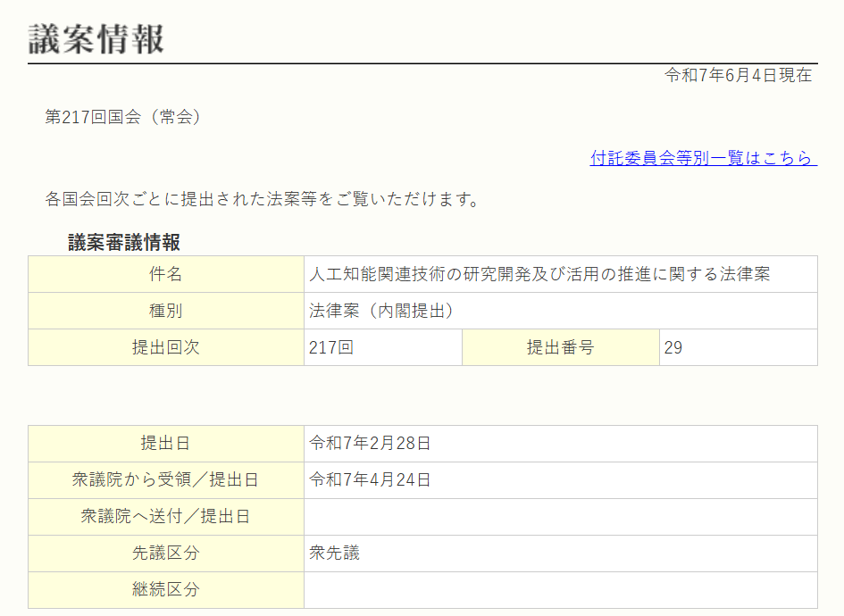Screen dimensions: 844x616
Task: Select the 提出日 label cell
Action: click(x=166, y=444)
